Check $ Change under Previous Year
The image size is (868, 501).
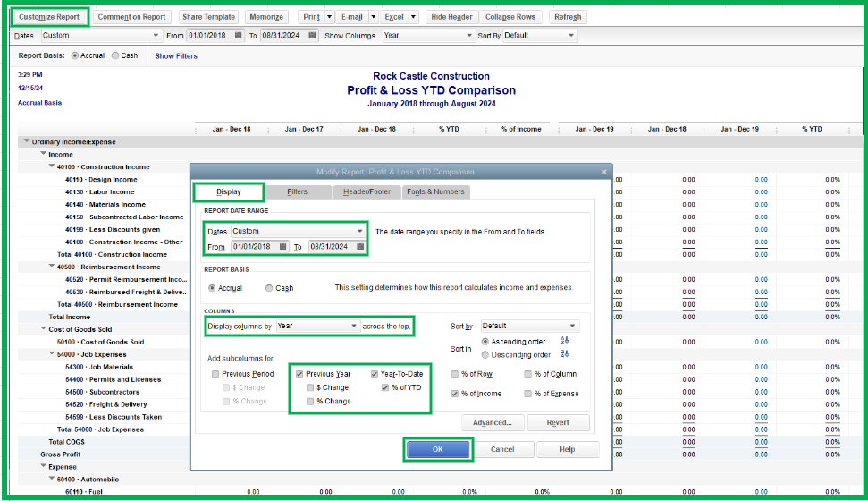310,387
